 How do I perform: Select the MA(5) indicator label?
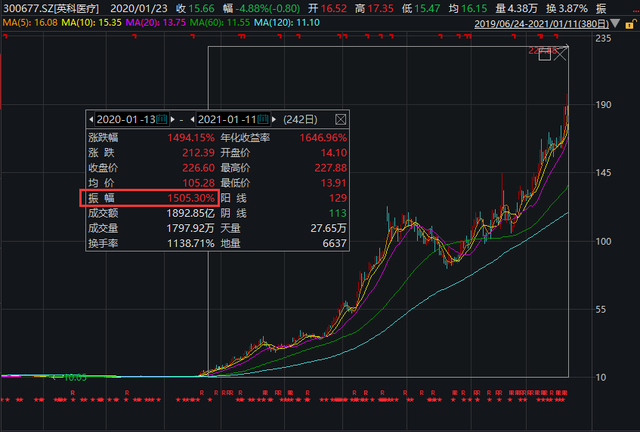pyautogui.click(x=27, y=20)
